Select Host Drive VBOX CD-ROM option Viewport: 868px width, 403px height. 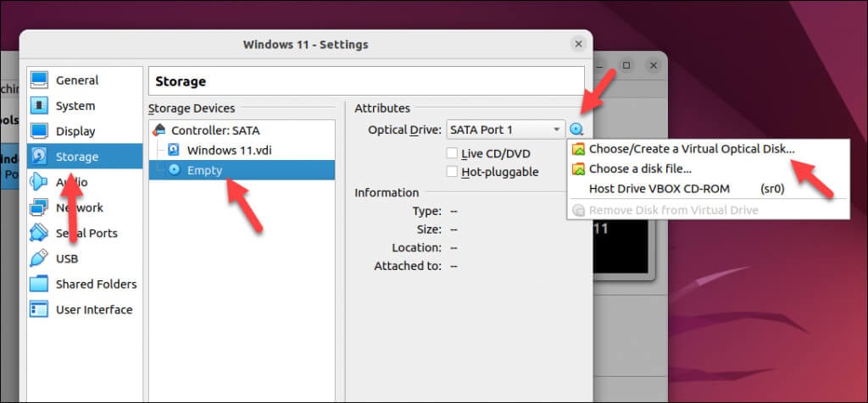(x=659, y=188)
